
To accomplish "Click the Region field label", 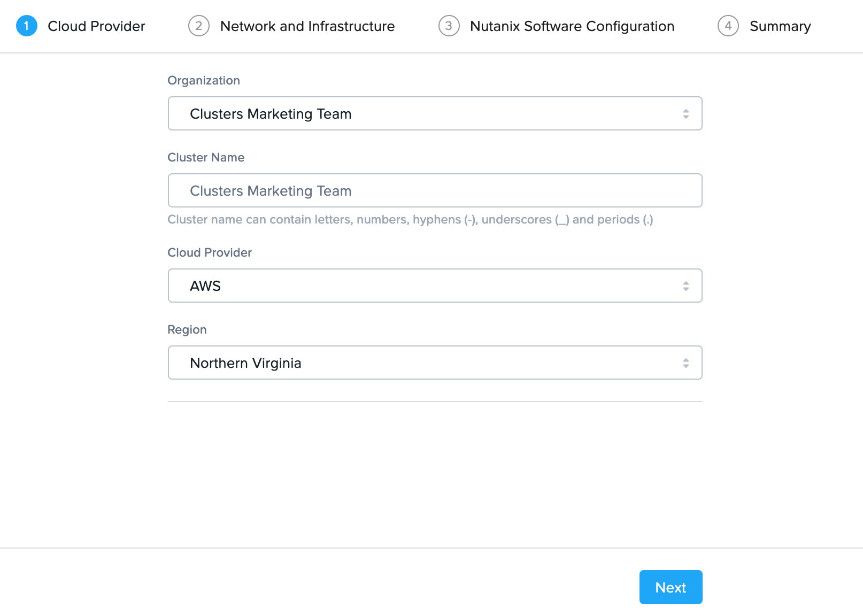I will click(x=187, y=330).
